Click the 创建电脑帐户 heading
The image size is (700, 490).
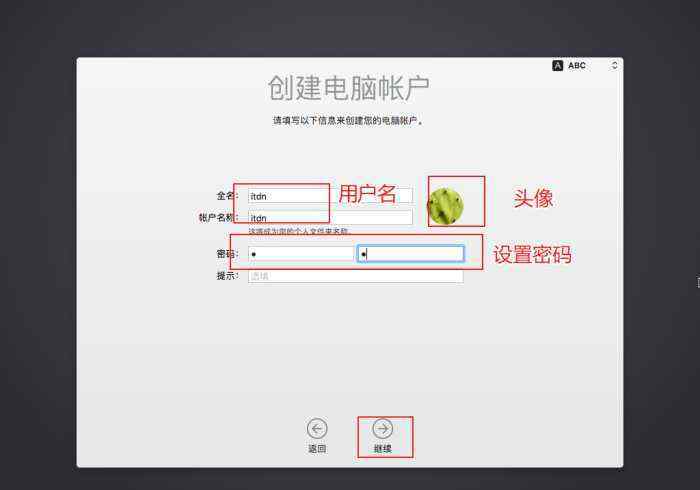coord(349,88)
